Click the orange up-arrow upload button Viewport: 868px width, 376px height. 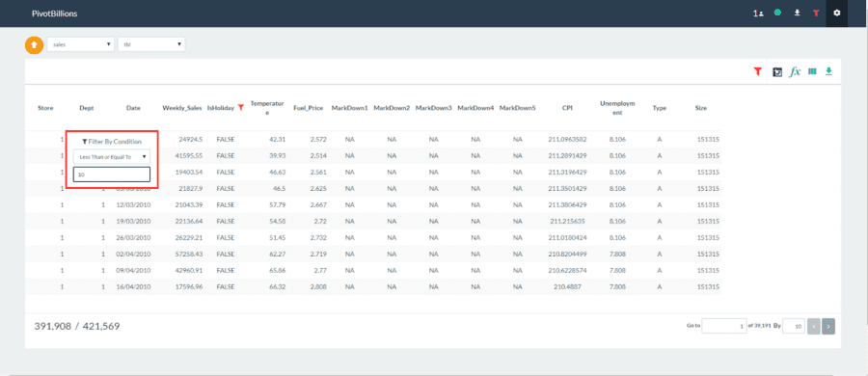[34, 44]
